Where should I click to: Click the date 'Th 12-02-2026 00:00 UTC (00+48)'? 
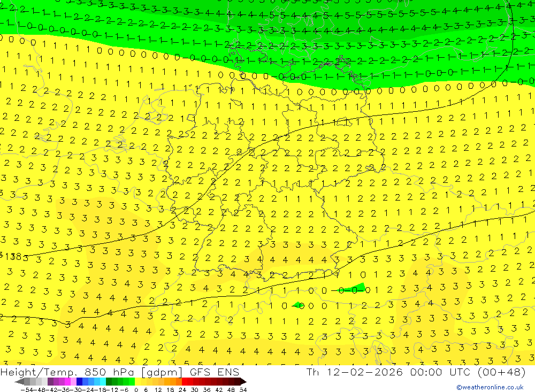416,372
